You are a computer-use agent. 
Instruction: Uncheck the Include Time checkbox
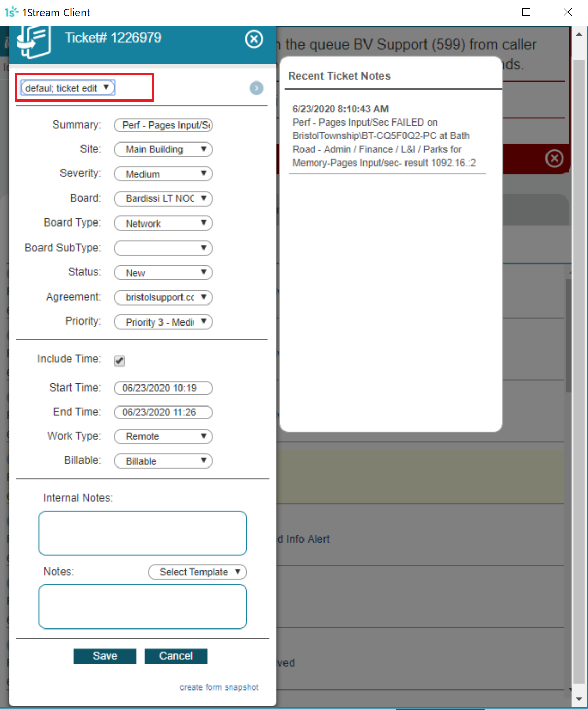(119, 361)
